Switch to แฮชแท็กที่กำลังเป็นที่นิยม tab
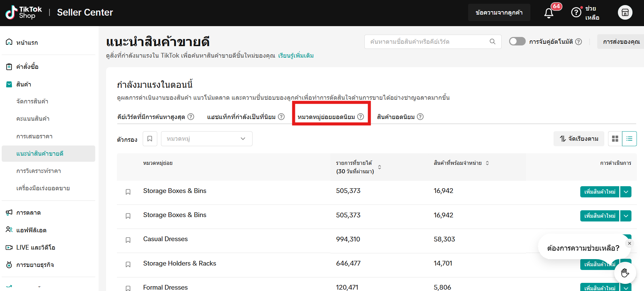The height and width of the screenshot is (291, 644). pyautogui.click(x=241, y=117)
